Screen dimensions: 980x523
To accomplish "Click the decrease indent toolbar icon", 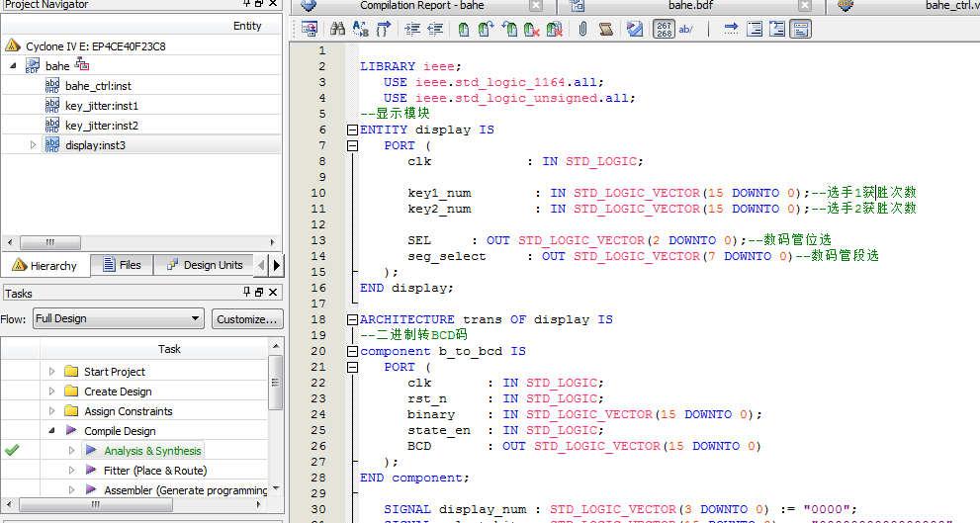I will 434,30.
